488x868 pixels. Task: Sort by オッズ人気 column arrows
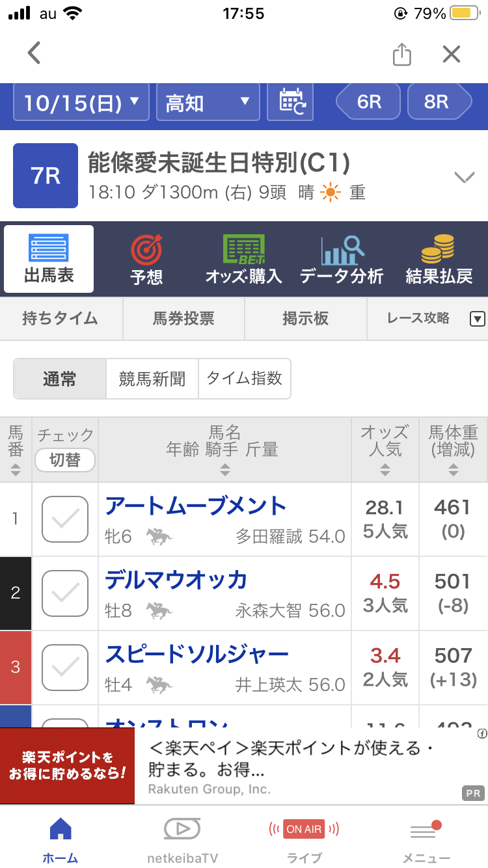[x=385, y=470]
